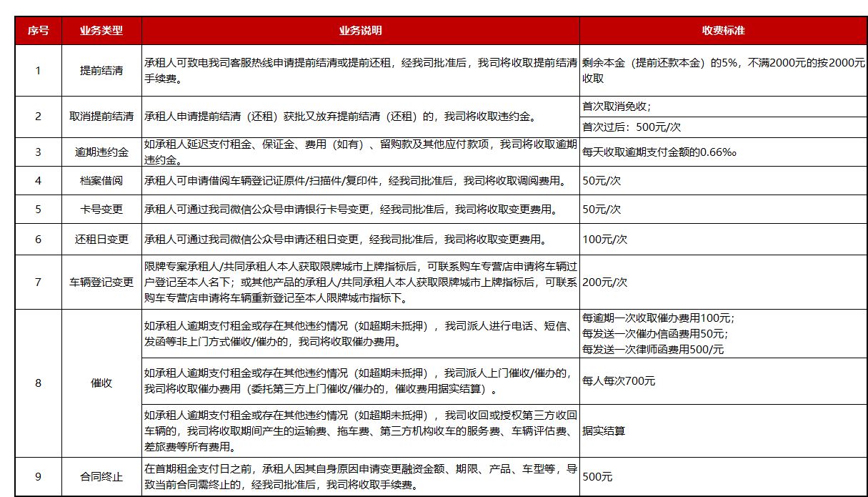
Task: Select the 取消提前结清 cell
Action: pyautogui.click(x=101, y=117)
